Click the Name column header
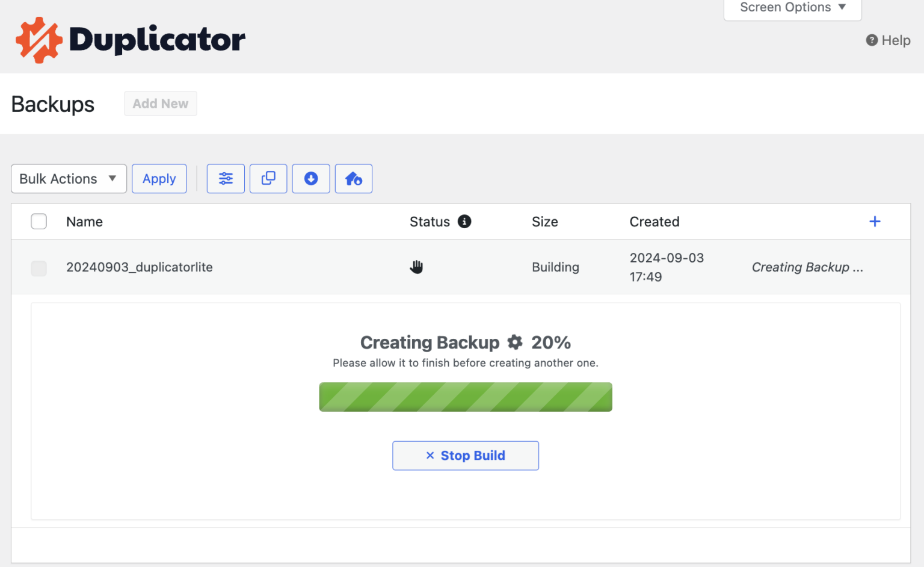Image resolution: width=924 pixels, height=567 pixels. pos(84,222)
